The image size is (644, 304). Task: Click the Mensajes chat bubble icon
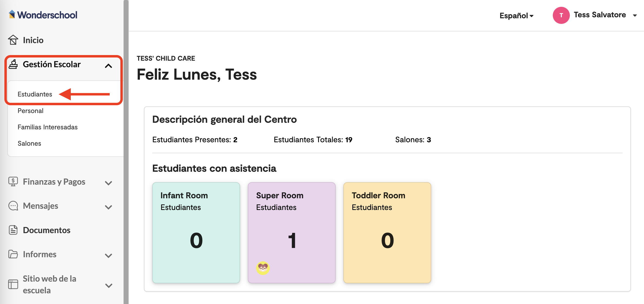pos(13,206)
